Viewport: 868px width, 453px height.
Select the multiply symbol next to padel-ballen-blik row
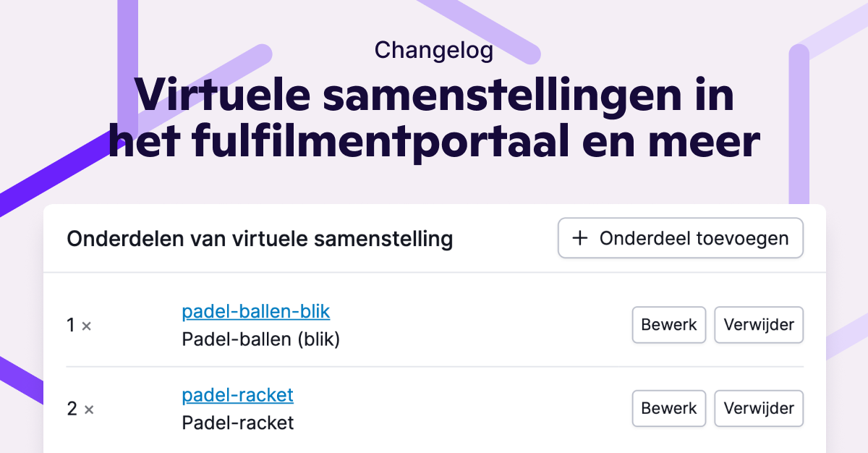[x=87, y=326]
